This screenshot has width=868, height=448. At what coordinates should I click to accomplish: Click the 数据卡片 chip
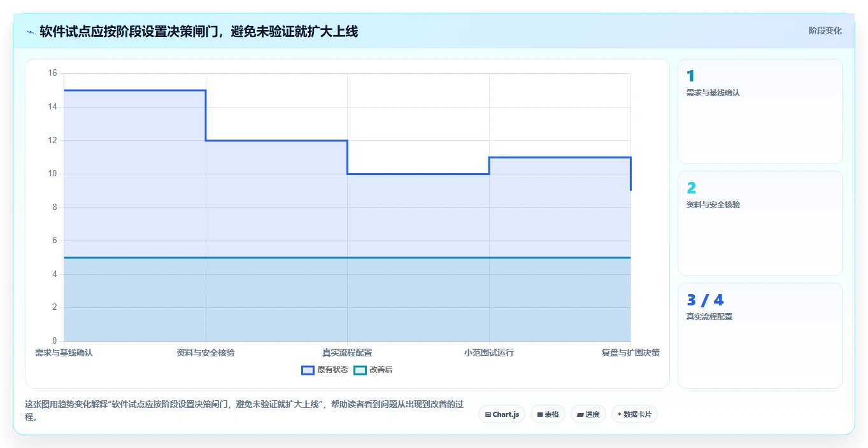click(x=634, y=414)
